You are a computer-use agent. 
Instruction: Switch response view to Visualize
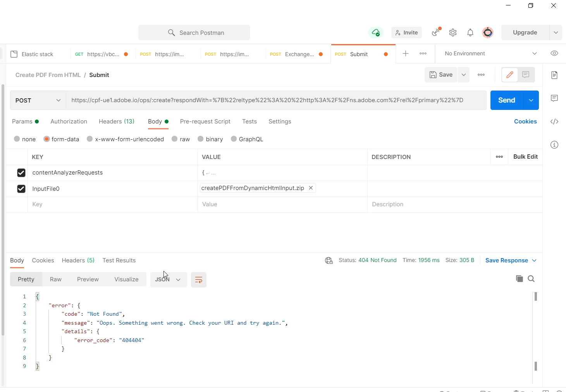[x=126, y=279]
